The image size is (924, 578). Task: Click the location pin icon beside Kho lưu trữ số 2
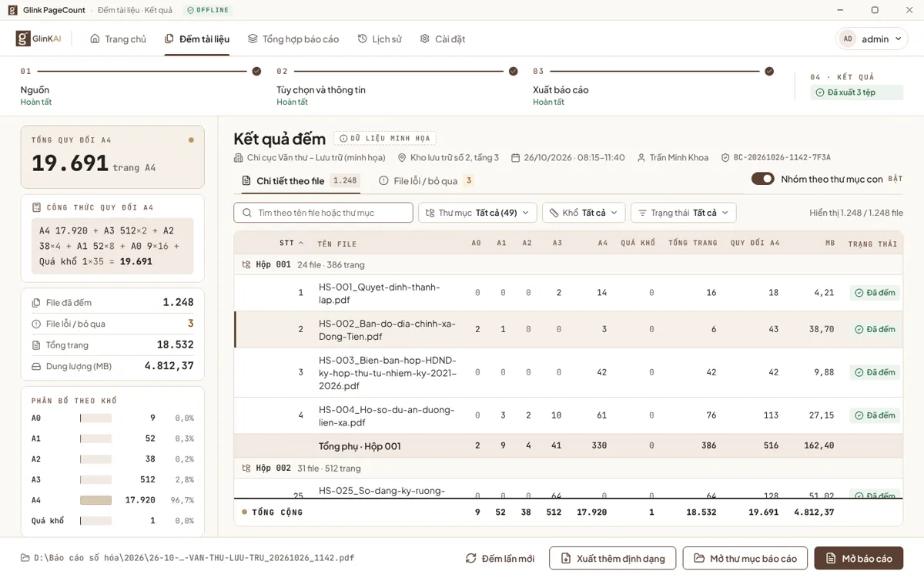402,158
